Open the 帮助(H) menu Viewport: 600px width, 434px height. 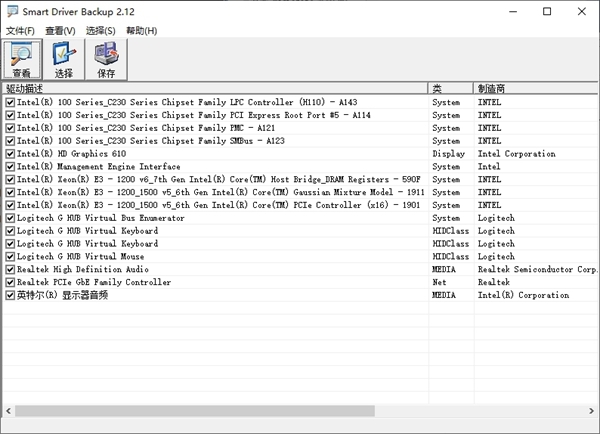click(x=142, y=31)
